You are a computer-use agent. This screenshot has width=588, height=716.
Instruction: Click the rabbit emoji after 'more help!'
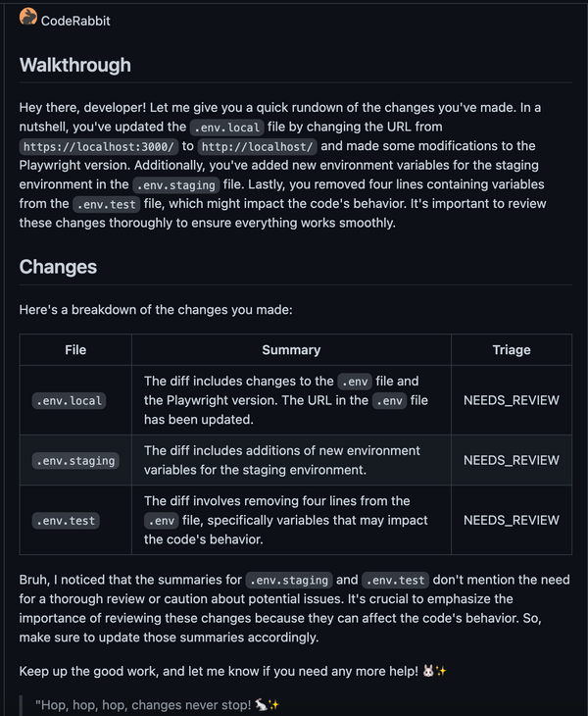click(x=428, y=671)
